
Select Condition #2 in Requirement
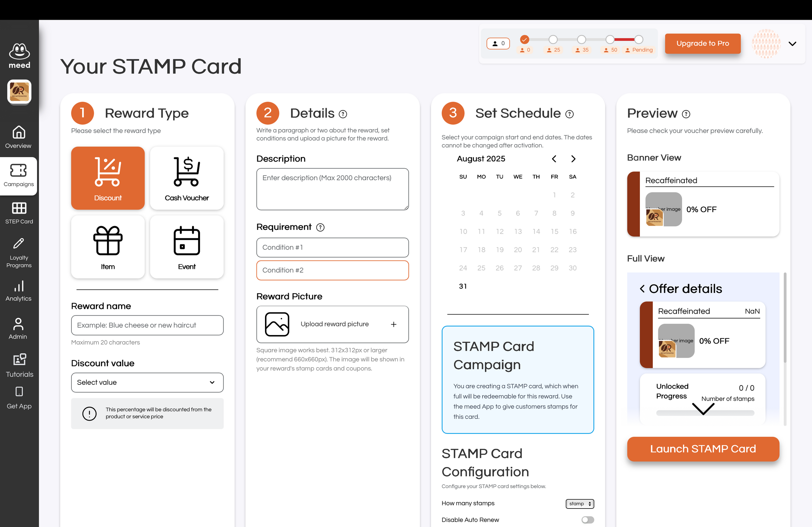point(332,270)
